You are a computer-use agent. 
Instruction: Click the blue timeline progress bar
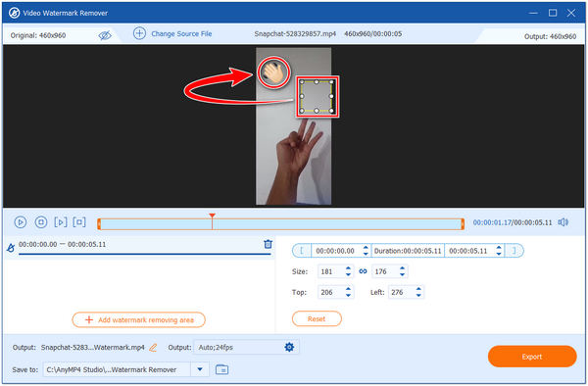[x=280, y=224]
